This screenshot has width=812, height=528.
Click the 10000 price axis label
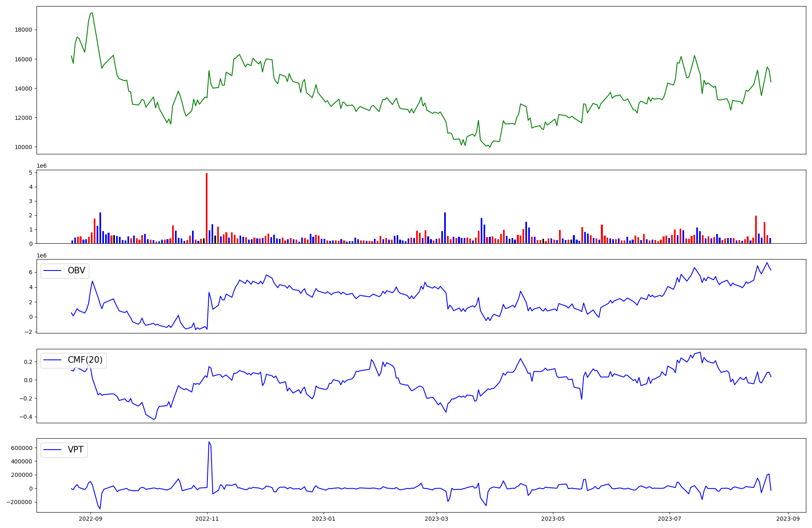coord(24,147)
